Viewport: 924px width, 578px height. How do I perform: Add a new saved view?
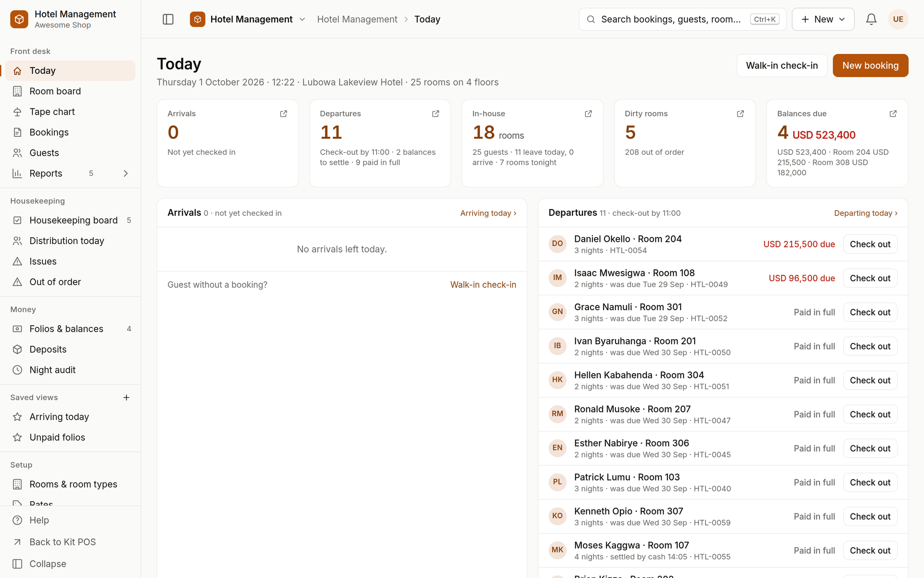(x=126, y=397)
